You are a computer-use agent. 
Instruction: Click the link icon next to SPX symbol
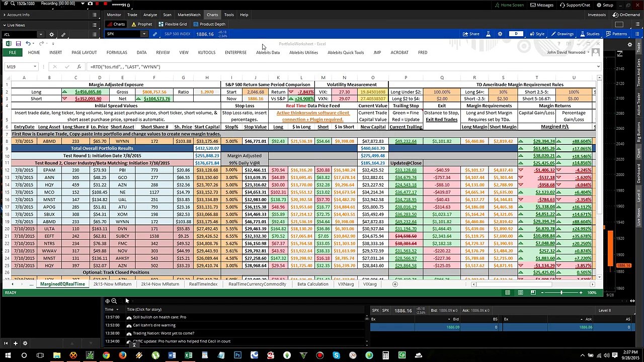tap(155, 34)
